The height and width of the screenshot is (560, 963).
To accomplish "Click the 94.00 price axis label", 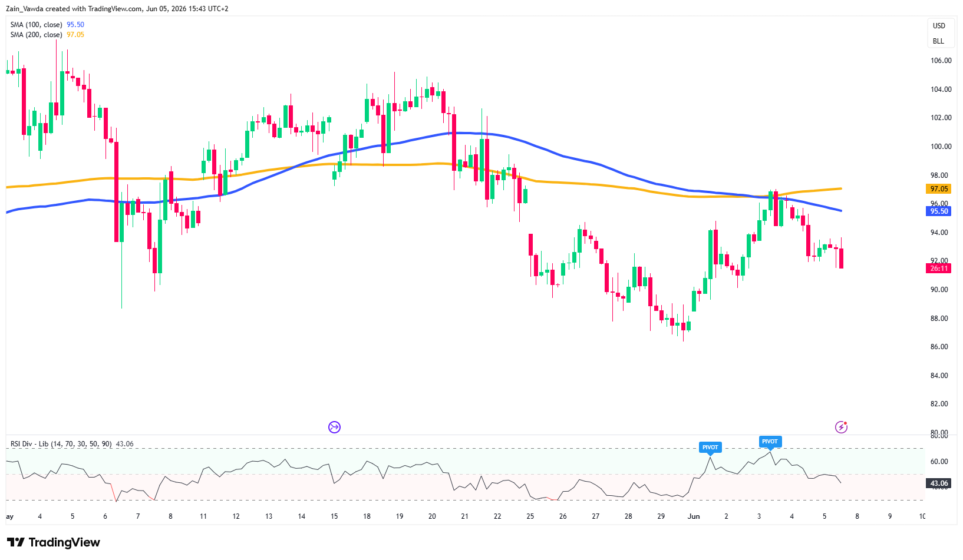I will coord(939,233).
